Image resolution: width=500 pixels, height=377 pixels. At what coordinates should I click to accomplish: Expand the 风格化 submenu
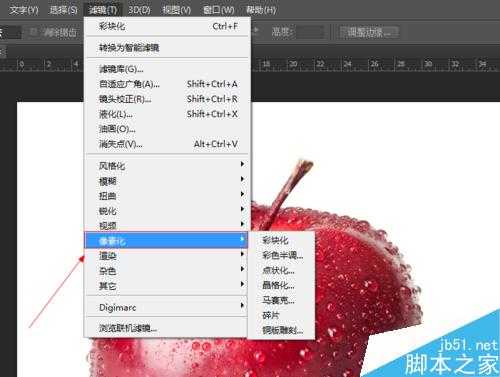coord(167,166)
